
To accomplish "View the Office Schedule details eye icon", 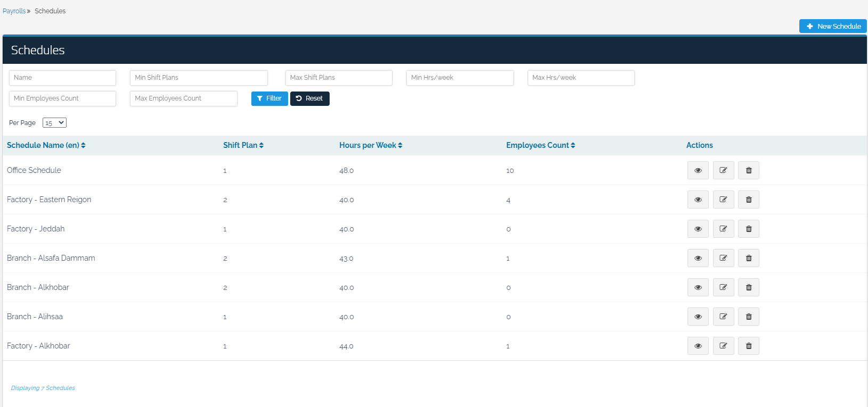I will coord(698,170).
